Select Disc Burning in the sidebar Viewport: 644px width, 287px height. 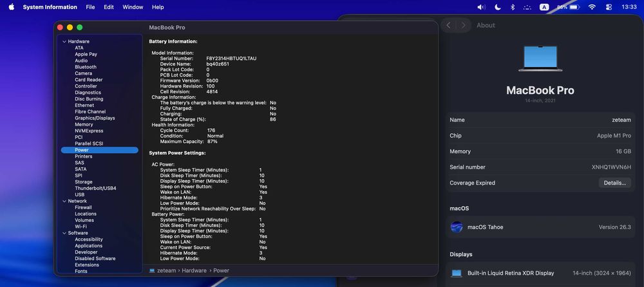[x=89, y=99]
